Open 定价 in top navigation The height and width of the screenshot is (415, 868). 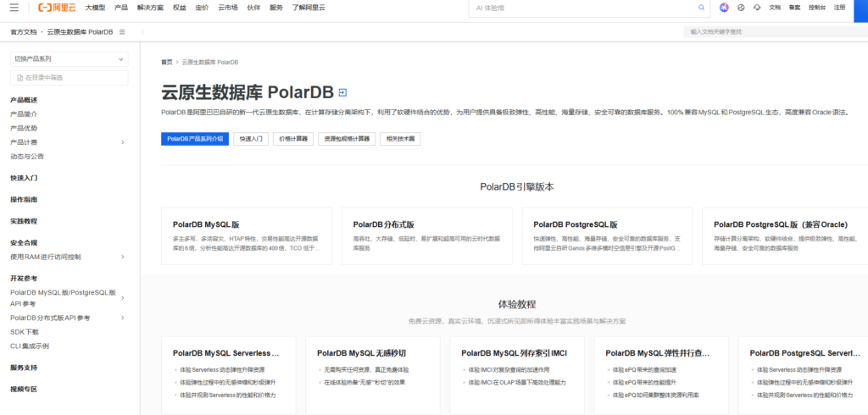point(202,8)
